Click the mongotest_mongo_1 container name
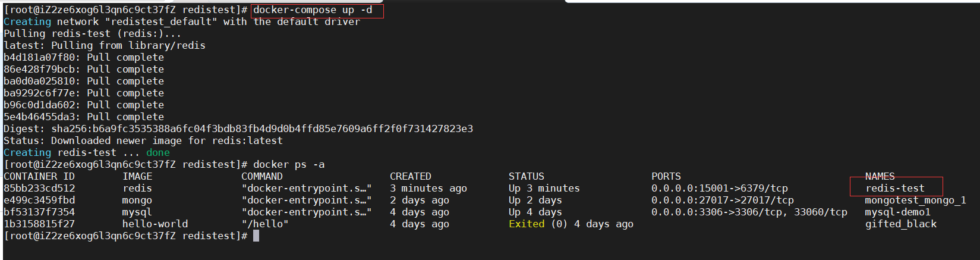The image size is (980, 260). tap(915, 200)
